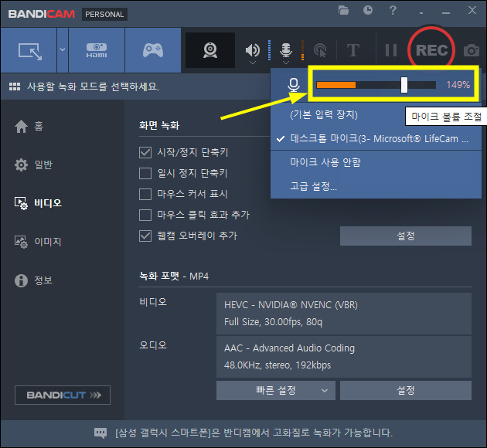
Task: Toggle the microphone icon in toolbar
Action: pos(286,49)
